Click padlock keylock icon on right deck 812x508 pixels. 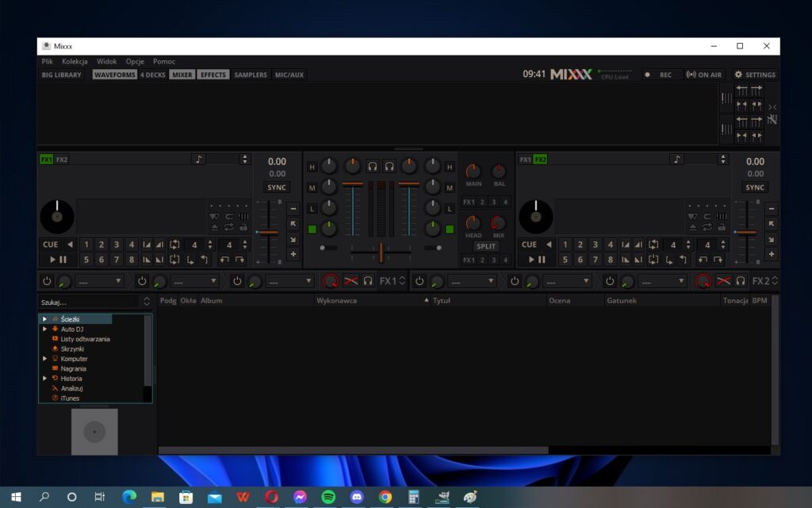coord(722,227)
